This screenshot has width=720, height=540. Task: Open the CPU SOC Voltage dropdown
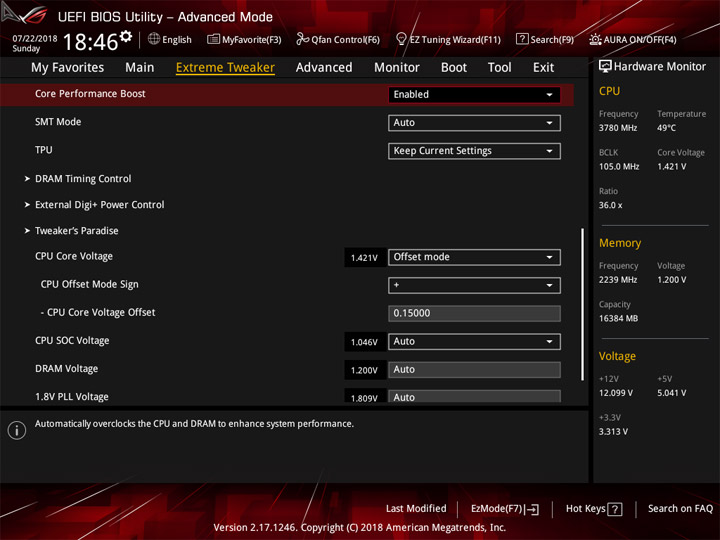(474, 342)
